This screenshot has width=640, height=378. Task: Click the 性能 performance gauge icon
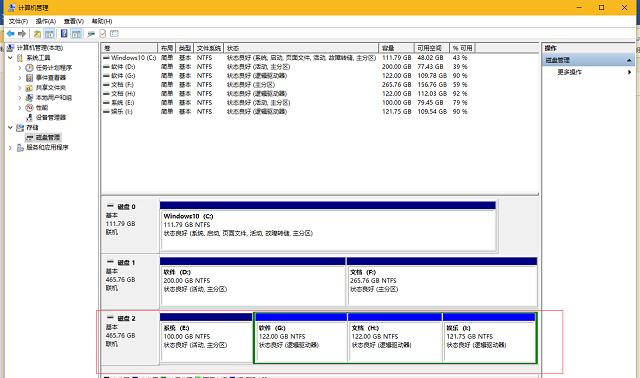pyautogui.click(x=29, y=107)
